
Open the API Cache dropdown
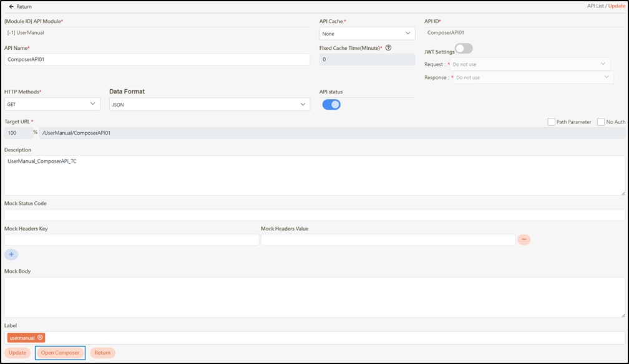(367, 34)
